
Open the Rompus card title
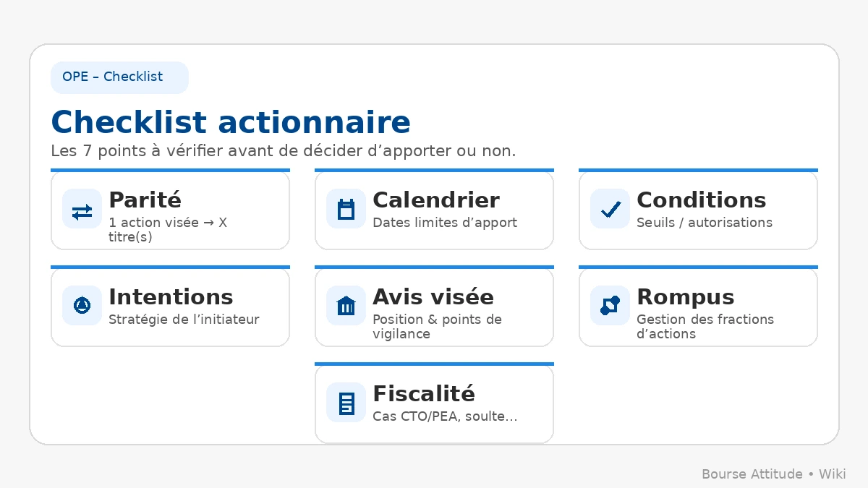tap(685, 296)
